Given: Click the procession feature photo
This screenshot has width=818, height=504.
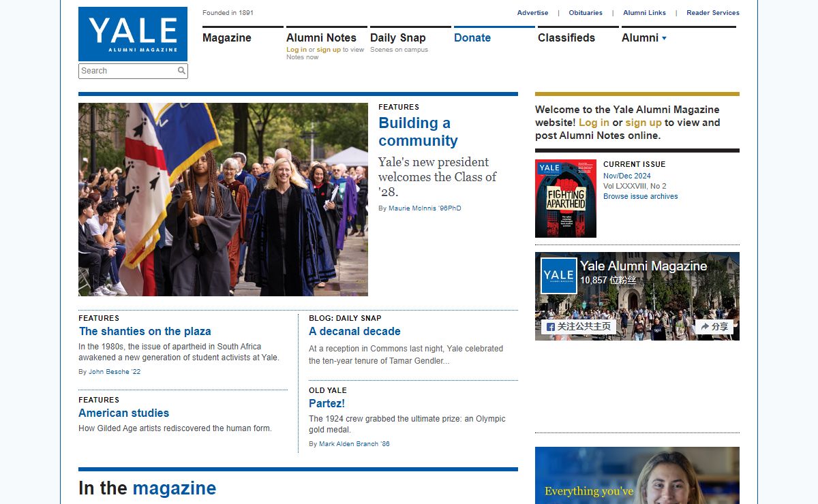Looking at the screenshot, I should click(x=223, y=200).
